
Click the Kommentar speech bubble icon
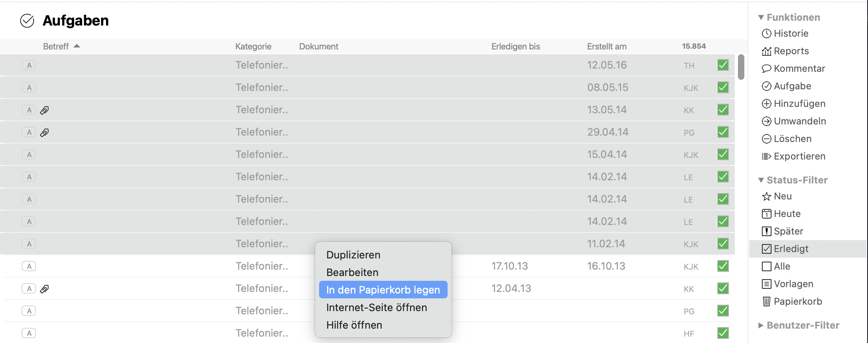[x=766, y=69]
